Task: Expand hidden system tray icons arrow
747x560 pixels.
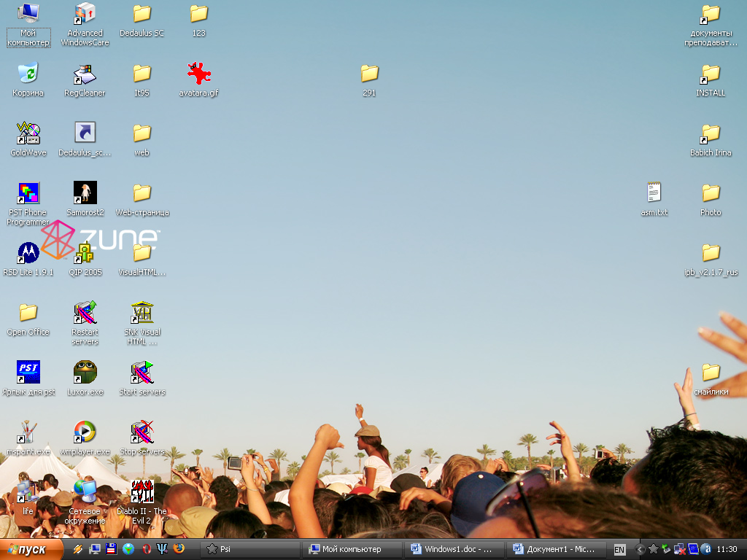Action: click(640, 550)
